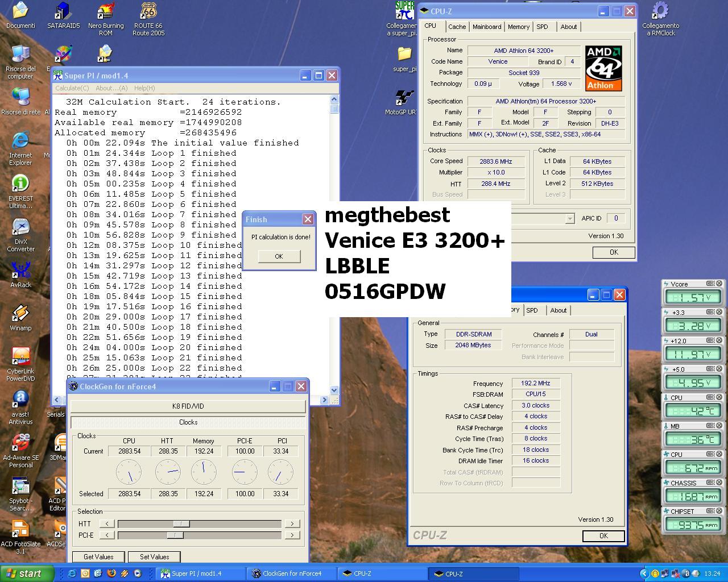Expand hidden system tray icons arrow
The width and height of the screenshot is (728, 582).
(644, 573)
